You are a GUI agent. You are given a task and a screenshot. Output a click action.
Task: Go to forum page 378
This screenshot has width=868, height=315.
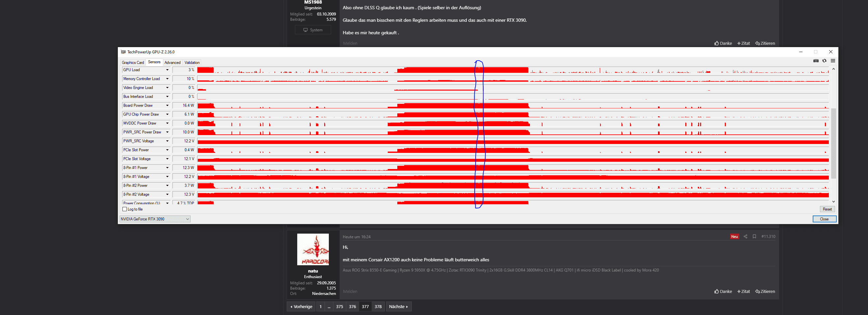tap(378, 306)
